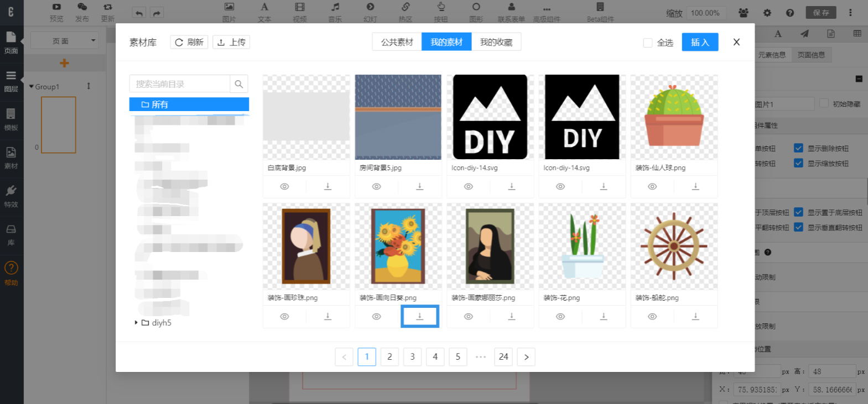Toggle the 显示缩放按钮 checkbox
Viewport: 868px width, 404px height.
pos(798,163)
